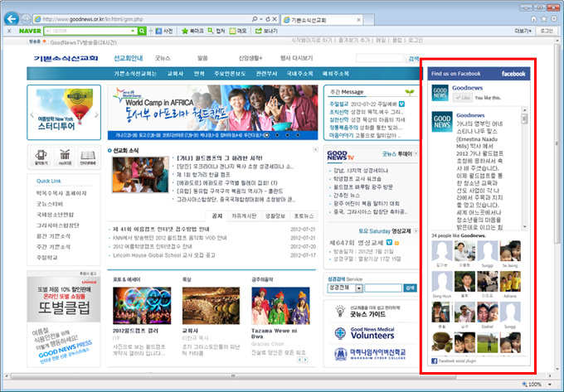This screenshot has width=564, height=392.
Task: Click the site search input field
Action: pos(380,58)
